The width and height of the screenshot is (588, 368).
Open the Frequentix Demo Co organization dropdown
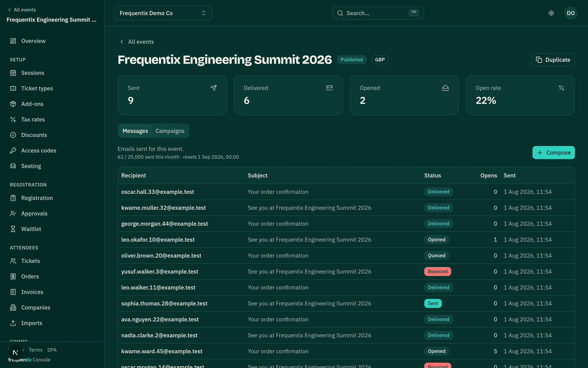click(x=163, y=13)
